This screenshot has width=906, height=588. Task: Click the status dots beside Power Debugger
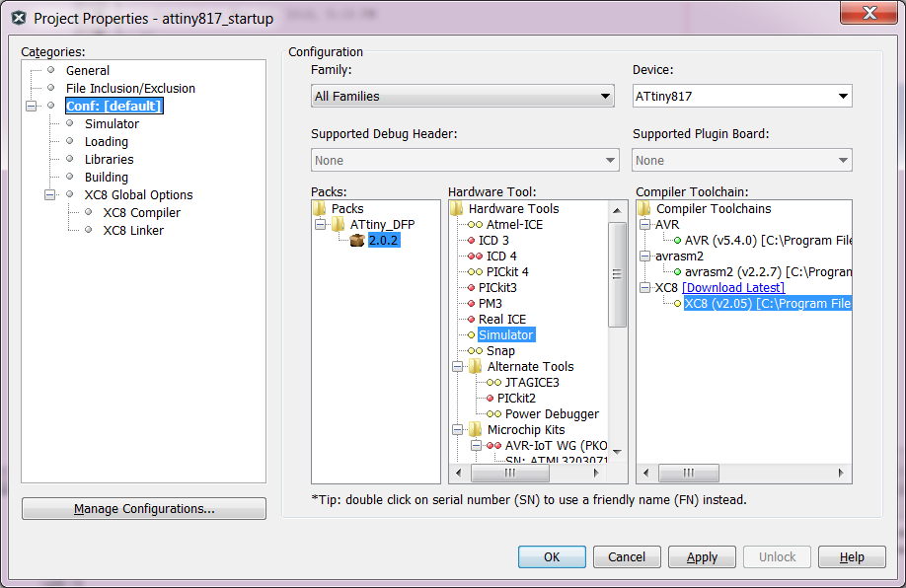(x=494, y=414)
